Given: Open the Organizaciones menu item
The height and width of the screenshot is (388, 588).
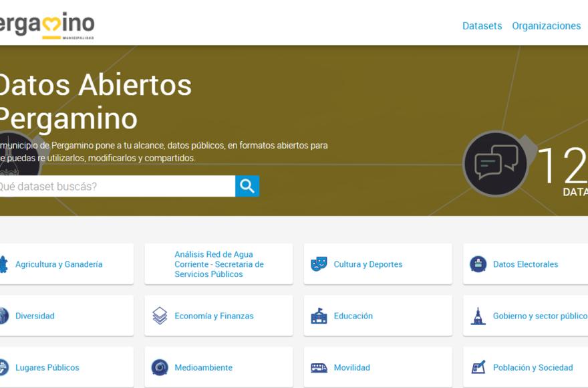Looking at the screenshot, I should tap(546, 25).
